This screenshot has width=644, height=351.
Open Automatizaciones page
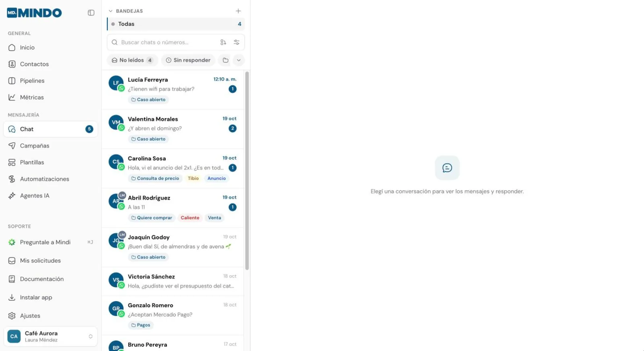point(51,179)
